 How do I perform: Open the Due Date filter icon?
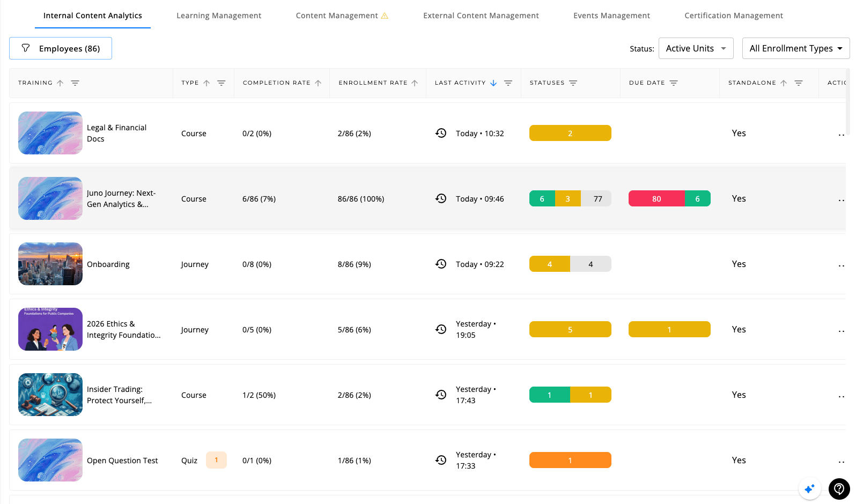pyautogui.click(x=674, y=83)
